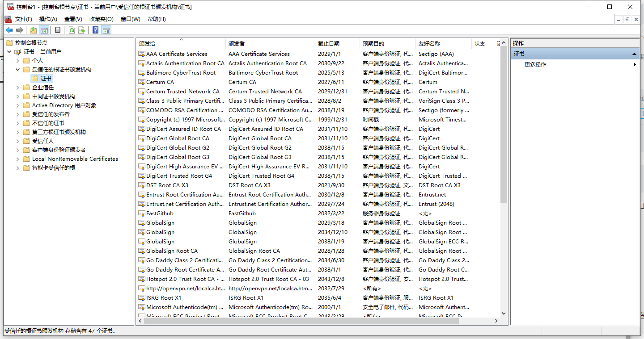Click the certificate icon of AAA Certificate Services row
The width and height of the screenshot is (644, 339).
coord(142,54)
